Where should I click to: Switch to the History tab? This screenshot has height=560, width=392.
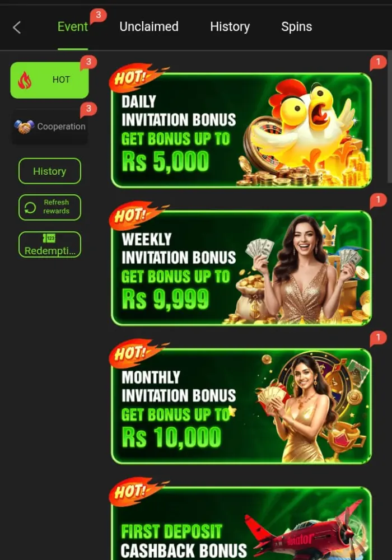(x=230, y=27)
